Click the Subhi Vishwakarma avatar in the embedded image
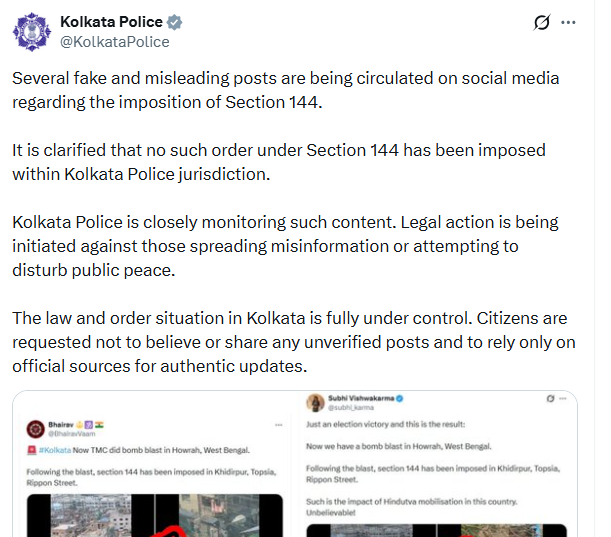Screen dimensions: 611x537 click(315, 403)
